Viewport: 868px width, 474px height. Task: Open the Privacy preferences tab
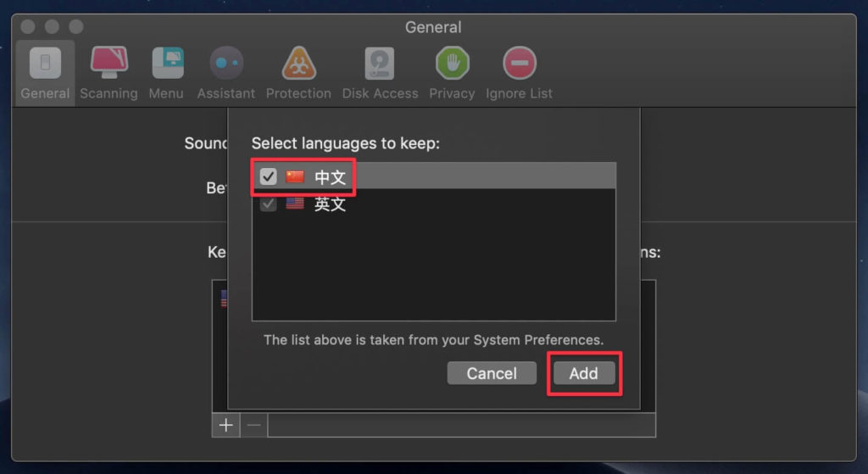452,74
